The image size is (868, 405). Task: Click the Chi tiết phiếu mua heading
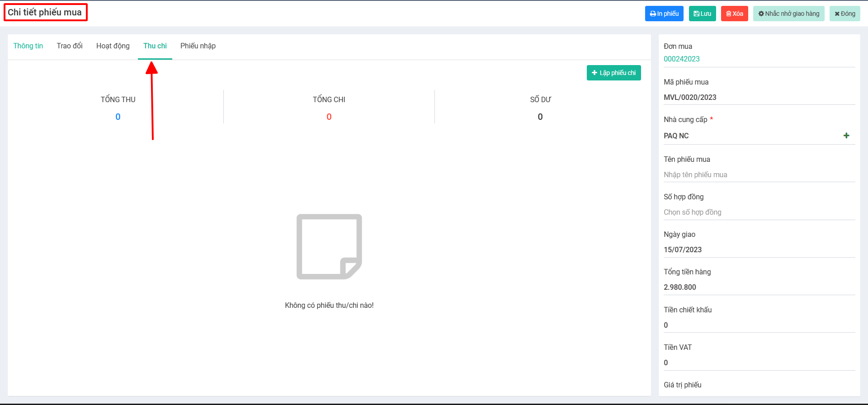[45, 12]
